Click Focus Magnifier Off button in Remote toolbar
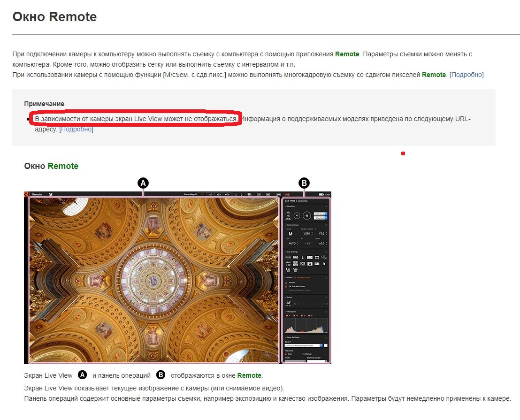This screenshot has height=420, width=520. click(x=202, y=194)
